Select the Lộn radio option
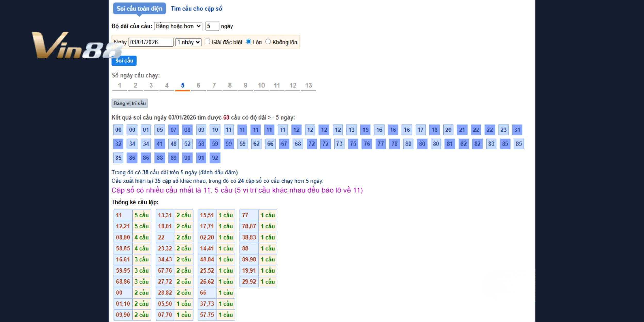Image resolution: width=644 pixels, height=322 pixels. click(249, 42)
